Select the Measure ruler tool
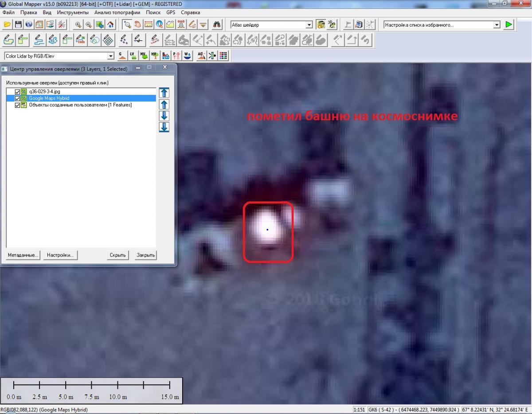This screenshot has height=414, width=532. (149, 25)
